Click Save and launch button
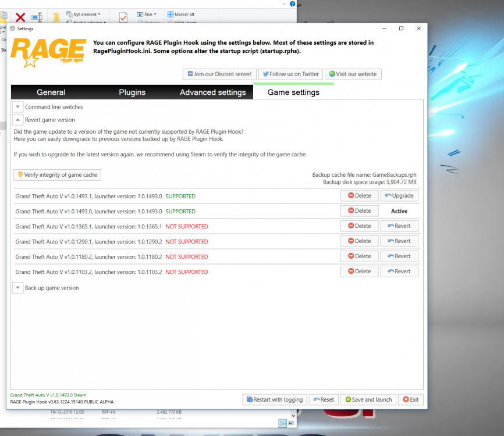504x436 pixels. (368, 400)
